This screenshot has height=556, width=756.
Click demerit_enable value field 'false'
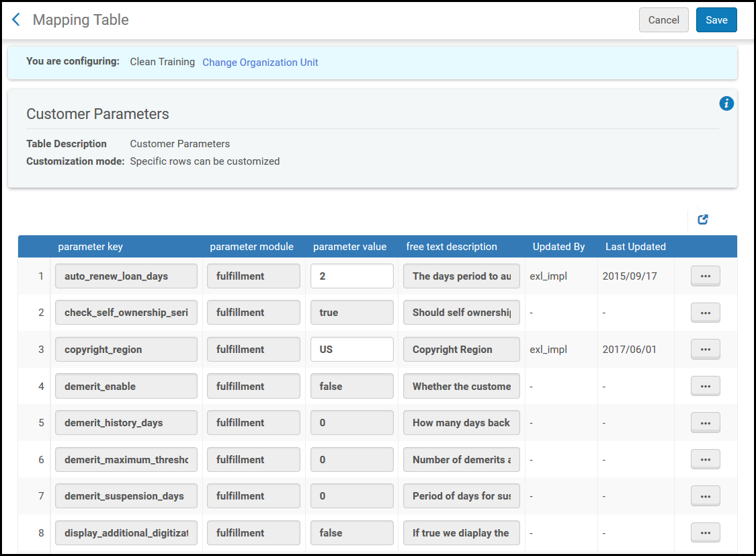(352, 386)
